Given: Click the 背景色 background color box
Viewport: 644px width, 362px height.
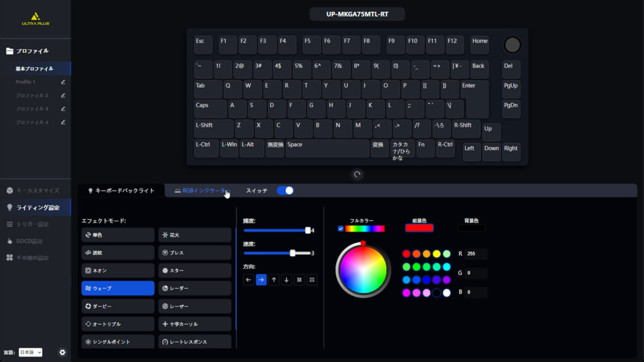Looking at the screenshot, I should tap(471, 228).
